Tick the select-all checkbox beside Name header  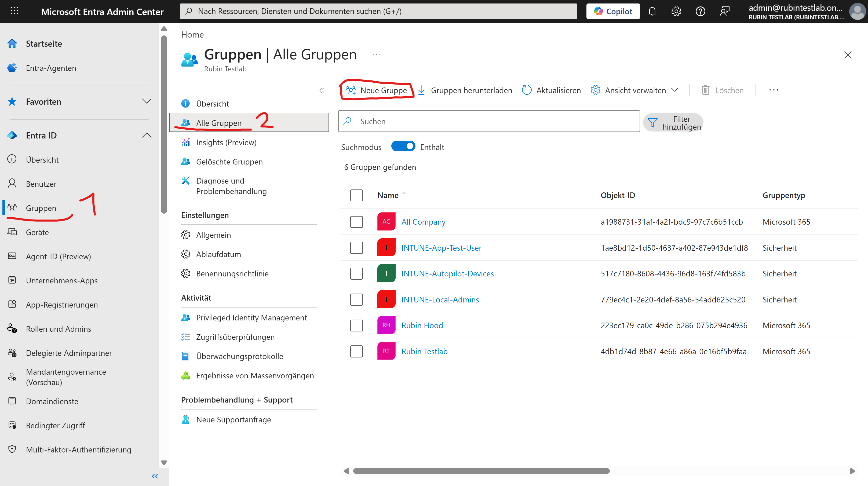point(356,195)
